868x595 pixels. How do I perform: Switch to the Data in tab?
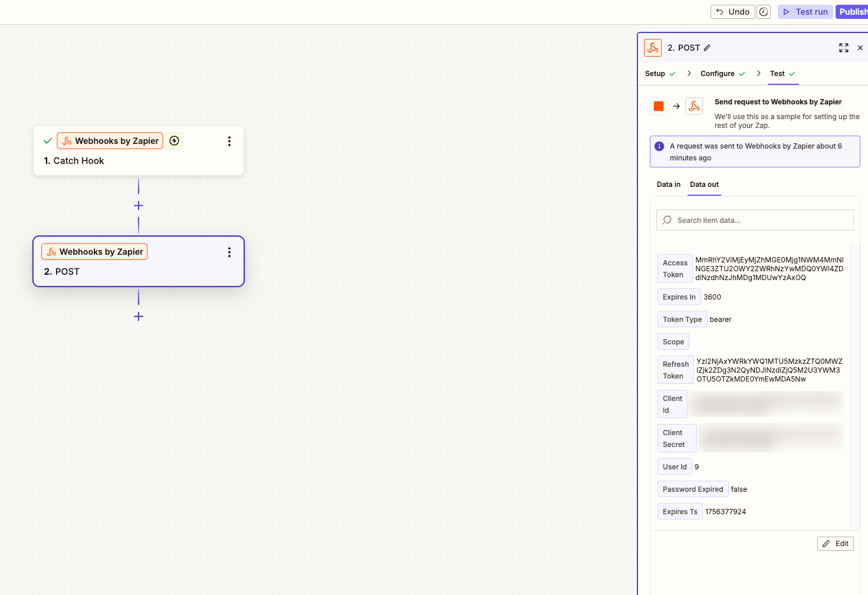tap(668, 184)
